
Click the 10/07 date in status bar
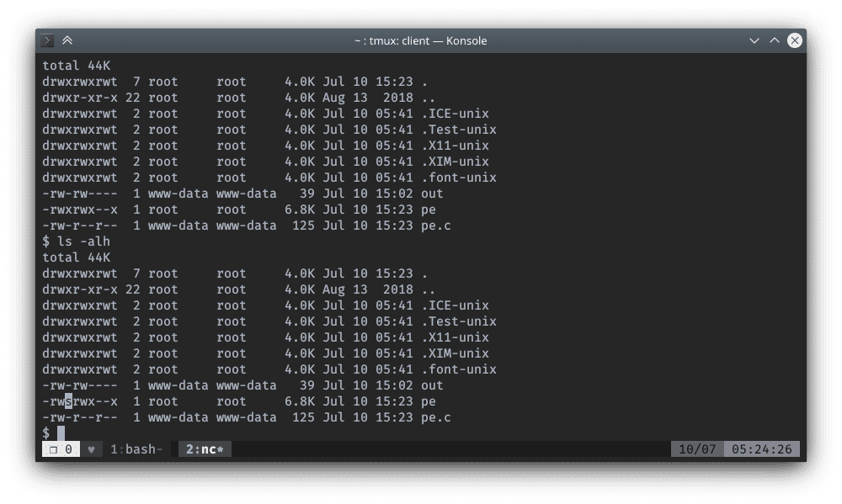(697, 449)
